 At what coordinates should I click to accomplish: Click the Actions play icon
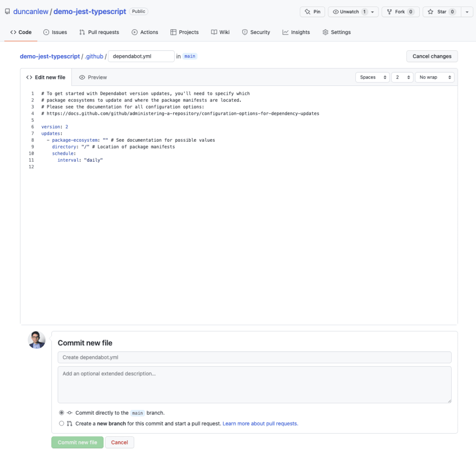pos(135,32)
